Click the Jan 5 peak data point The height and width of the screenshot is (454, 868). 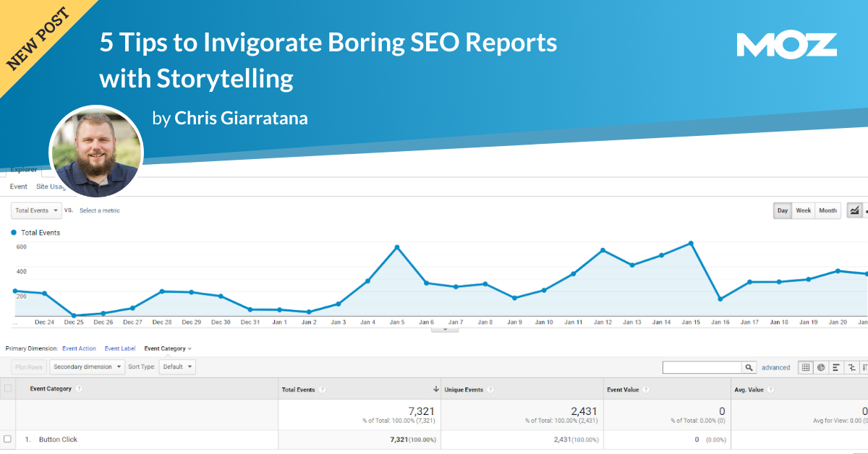(x=397, y=247)
